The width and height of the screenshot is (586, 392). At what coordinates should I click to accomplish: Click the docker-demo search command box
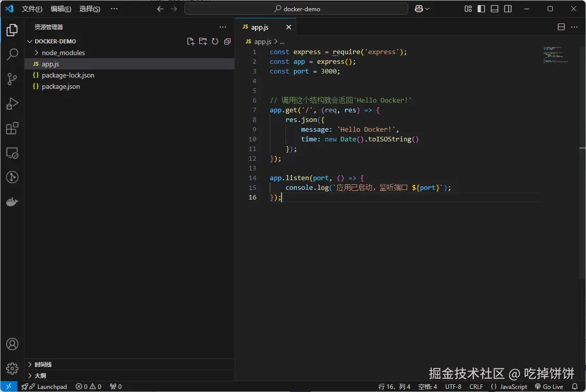point(296,9)
